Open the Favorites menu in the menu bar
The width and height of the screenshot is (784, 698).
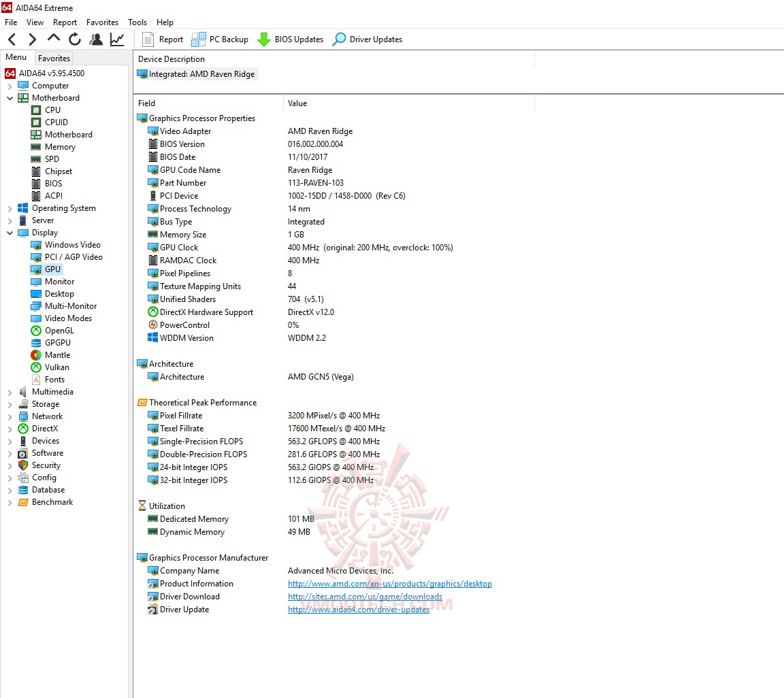tap(103, 22)
